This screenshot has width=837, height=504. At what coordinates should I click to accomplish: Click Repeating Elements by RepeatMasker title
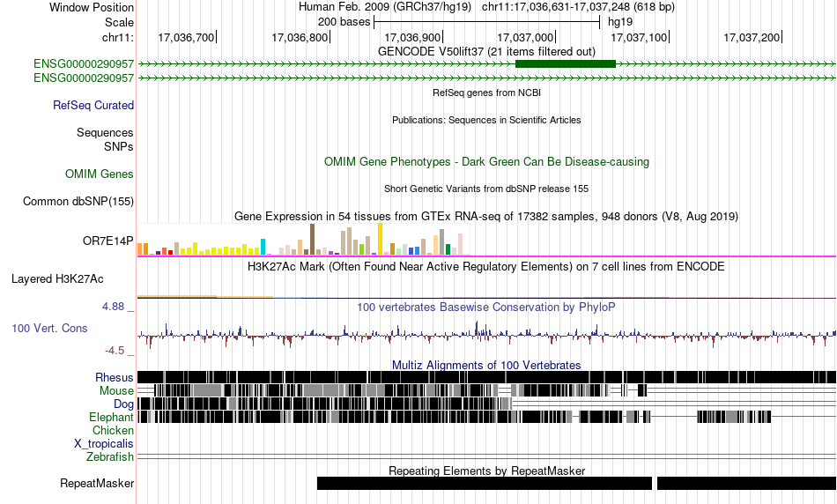[x=486, y=471]
